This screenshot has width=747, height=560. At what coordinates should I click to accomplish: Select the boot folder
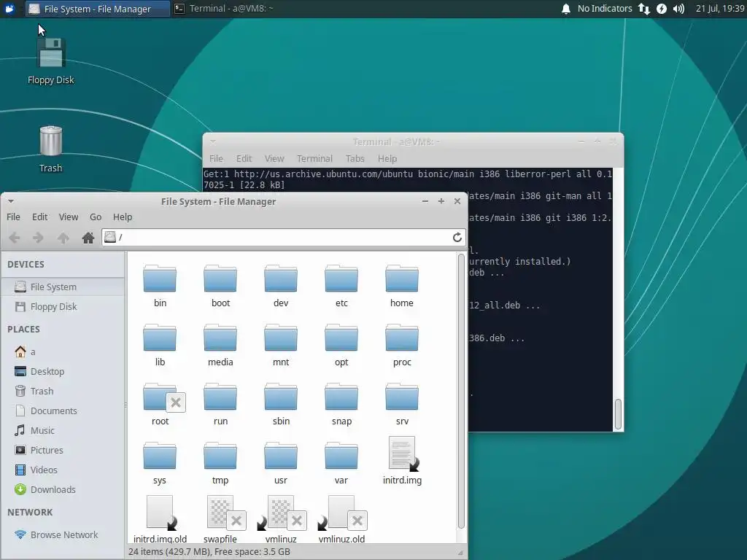click(x=220, y=286)
